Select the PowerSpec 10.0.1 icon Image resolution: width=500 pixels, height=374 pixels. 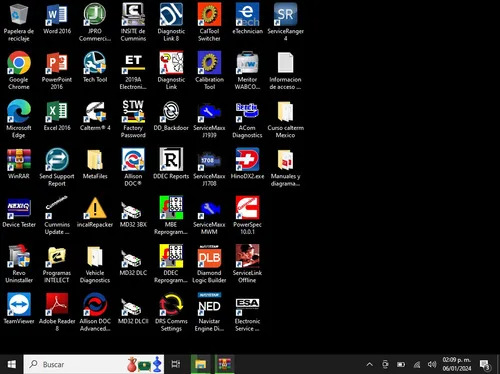(x=247, y=215)
